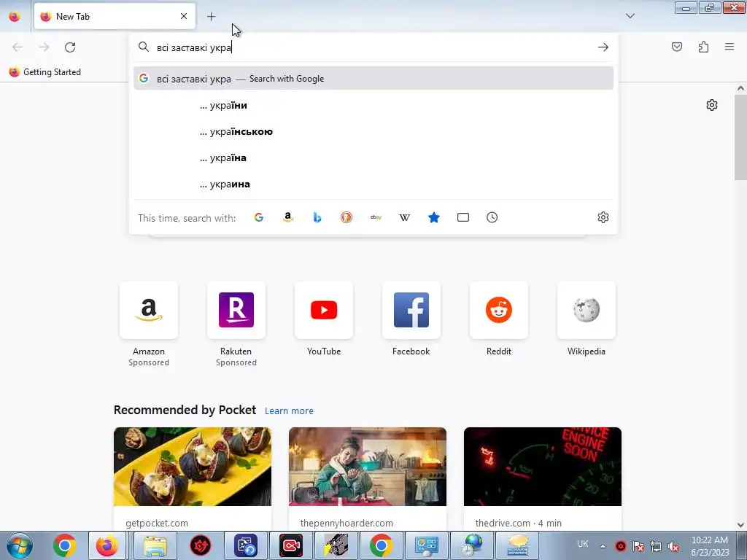Viewport: 747px width, 560px height.
Task: Click scrollbar down arrow
Action: 740,525
